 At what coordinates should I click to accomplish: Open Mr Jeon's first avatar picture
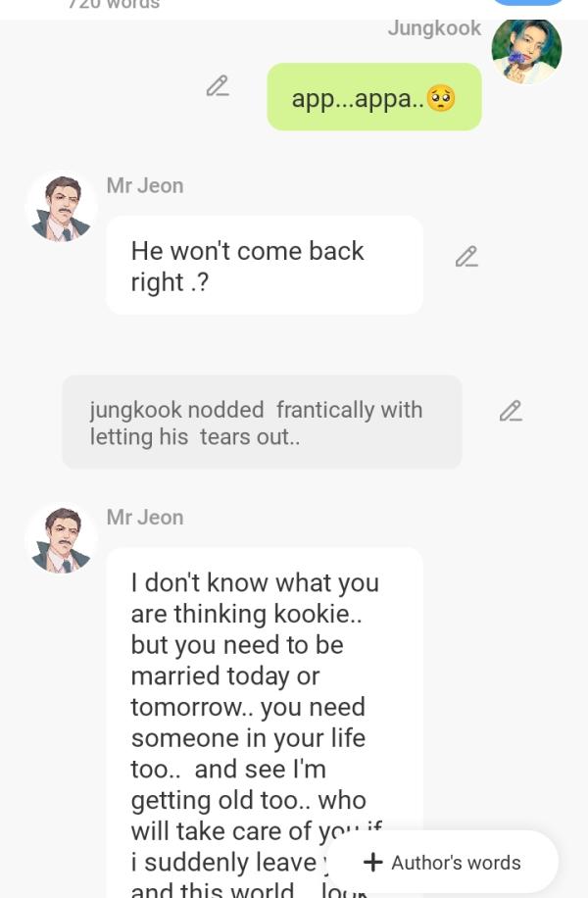(x=62, y=207)
